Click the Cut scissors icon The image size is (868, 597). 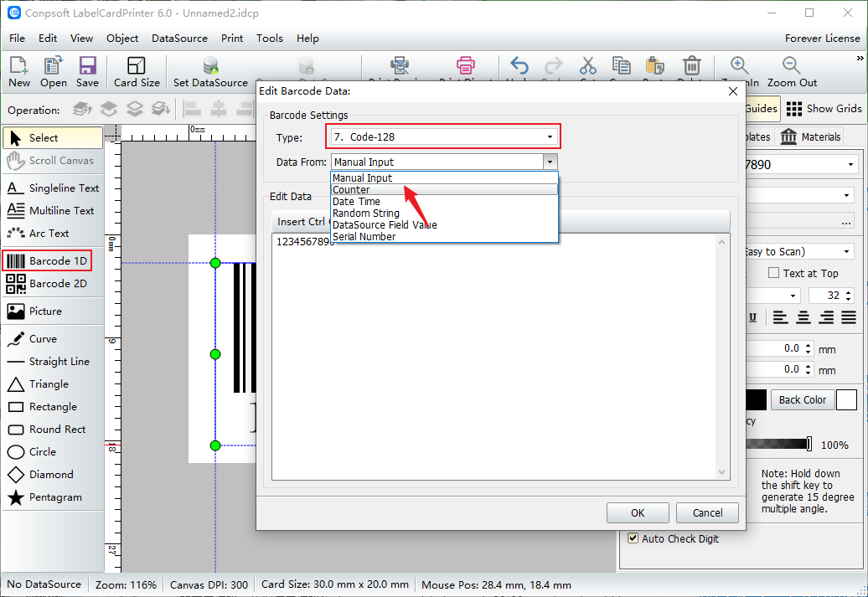[588, 66]
